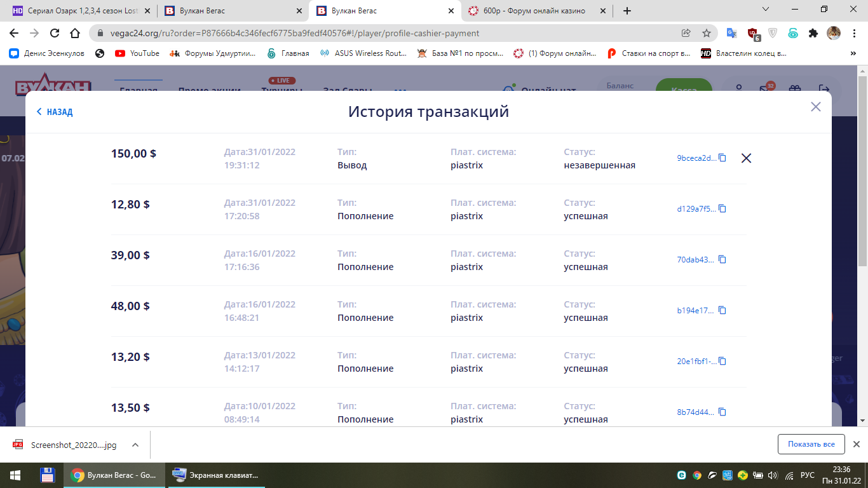The height and width of the screenshot is (488, 868).
Task: Copy transaction ID b194e17
Action: pos(722,310)
